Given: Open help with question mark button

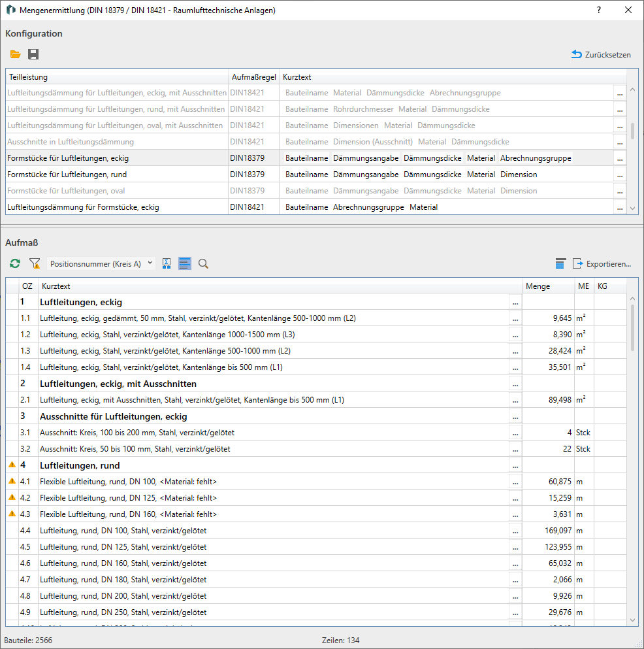Looking at the screenshot, I should [598, 10].
